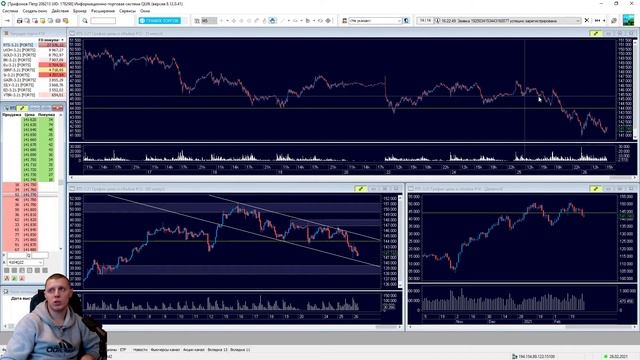Open the account code combo below the quantity field
This screenshot has width=640, height=360.
tap(25, 262)
